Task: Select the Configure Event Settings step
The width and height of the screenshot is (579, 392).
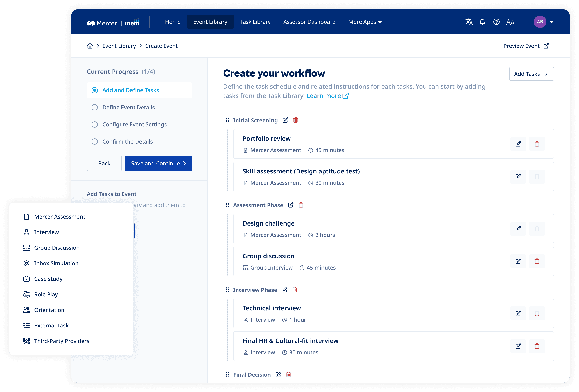Action: 134,124
